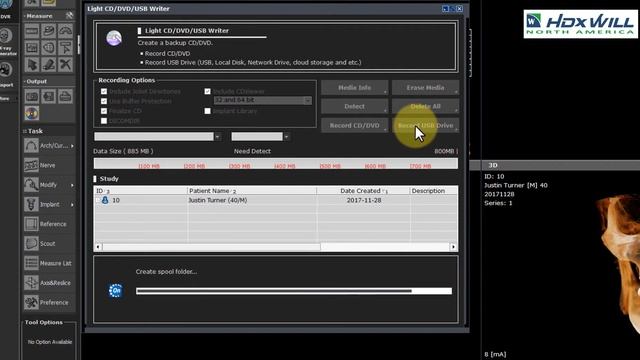Click the 2017-11-28 date cell
The width and height of the screenshot is (640, 360).
coord(364,200)
